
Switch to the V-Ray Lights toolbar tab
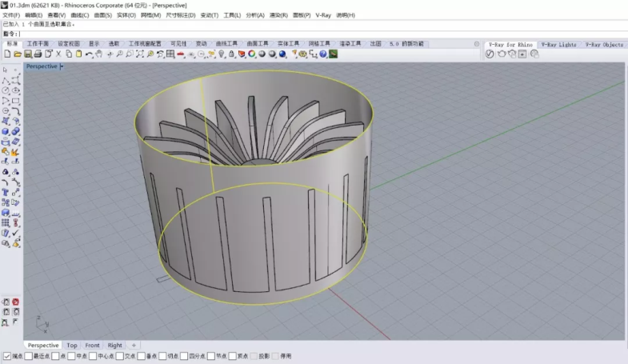point(558,45)
